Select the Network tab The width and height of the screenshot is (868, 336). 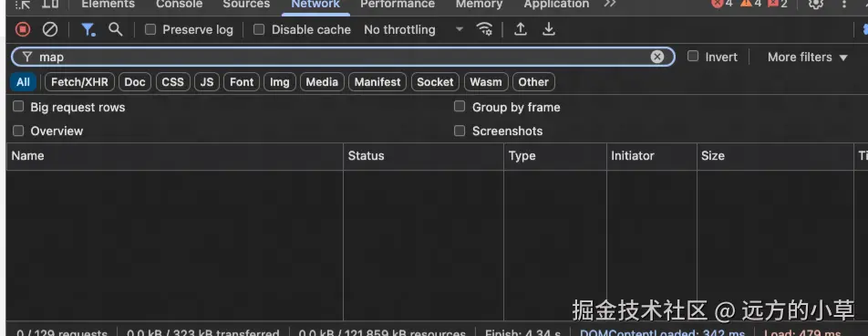[x=315, y=5]
